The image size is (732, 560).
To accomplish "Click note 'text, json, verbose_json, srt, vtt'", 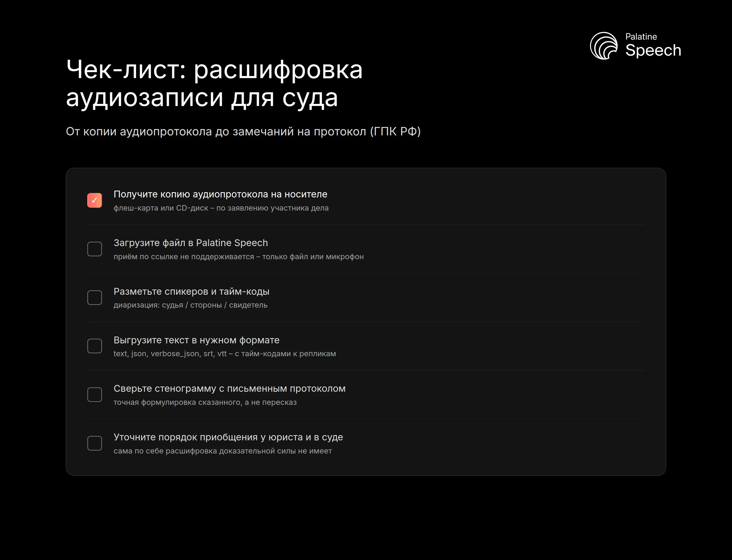I will (x=170, y=354).
